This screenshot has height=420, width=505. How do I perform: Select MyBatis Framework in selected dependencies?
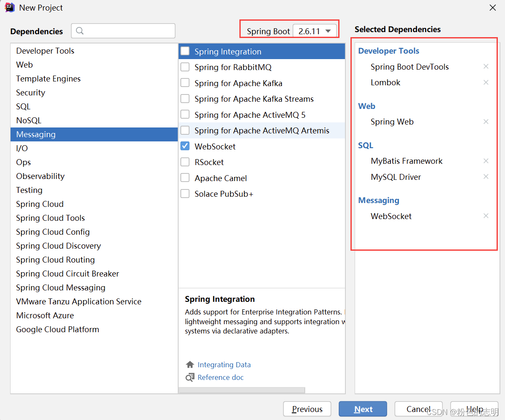(x=407, y=161)
